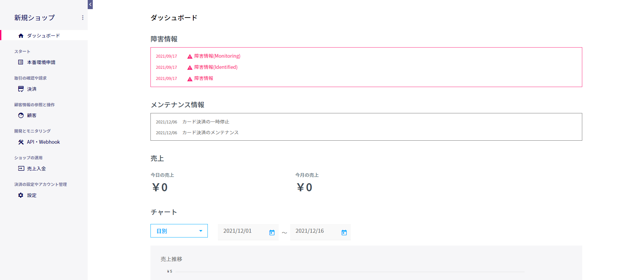The image size is (644, 280).
Task: Open the ダッシュボード home icon
Action: (x=21, y=35)
